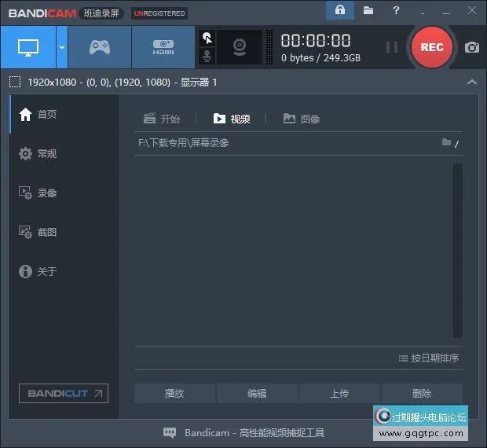Toggle microphone recording on or off

coord(207,56)
